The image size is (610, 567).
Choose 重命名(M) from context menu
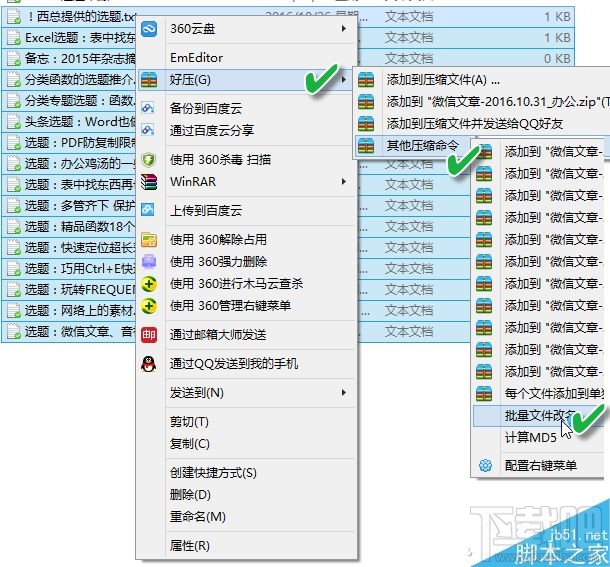tap(198, 517)
